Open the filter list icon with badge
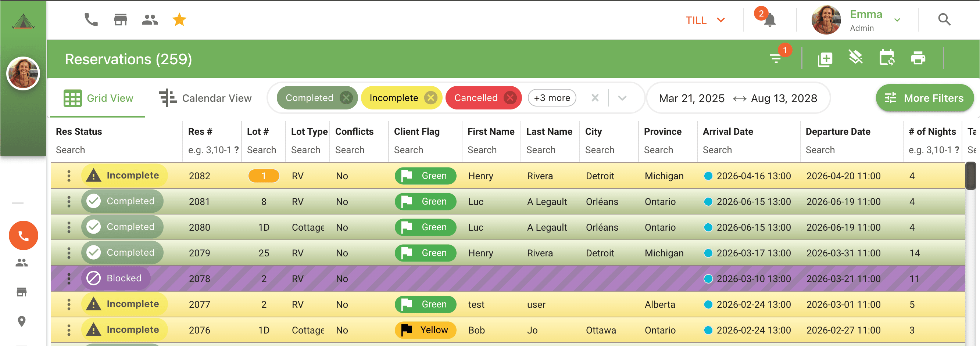This screenshot has width=980, height=346. click(x=775, y=58)
